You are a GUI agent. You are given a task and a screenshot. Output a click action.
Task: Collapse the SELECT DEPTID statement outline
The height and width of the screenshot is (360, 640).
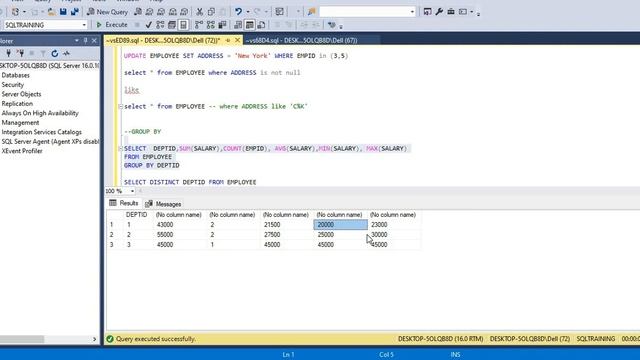[120, 149]
